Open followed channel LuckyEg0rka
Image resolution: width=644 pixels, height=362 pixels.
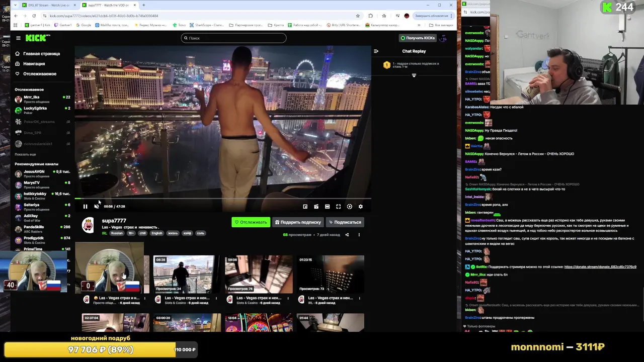[x=42, y=110]
